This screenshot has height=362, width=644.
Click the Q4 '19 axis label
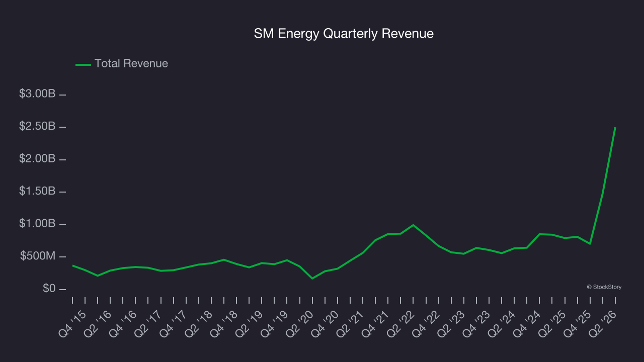[x=275, y=324]
